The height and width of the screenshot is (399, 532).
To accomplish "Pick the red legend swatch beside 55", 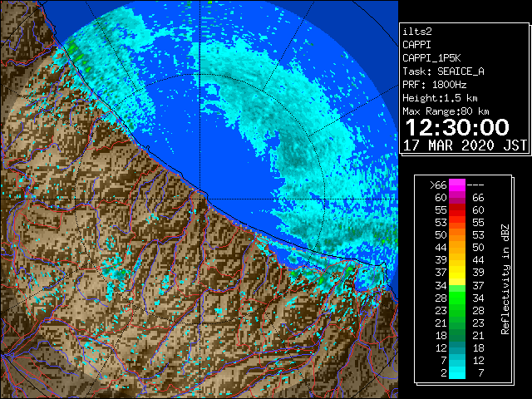I will 457,210.
